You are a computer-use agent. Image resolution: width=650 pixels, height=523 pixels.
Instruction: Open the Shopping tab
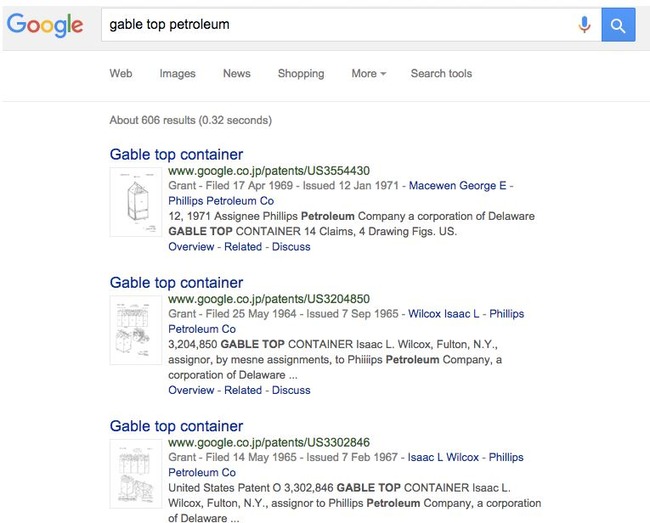301,74
